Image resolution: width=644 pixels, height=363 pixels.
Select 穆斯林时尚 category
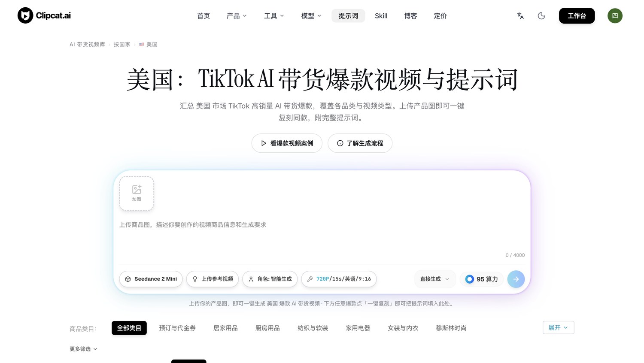click(x=451, y=328)
